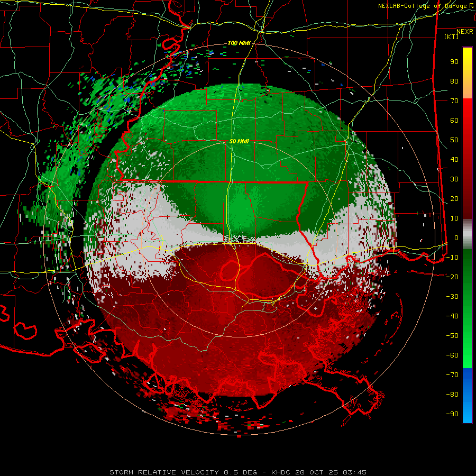Screen dimensions: 476x476
Task: Select the -40 scale value
Action: tap(452, 316)
